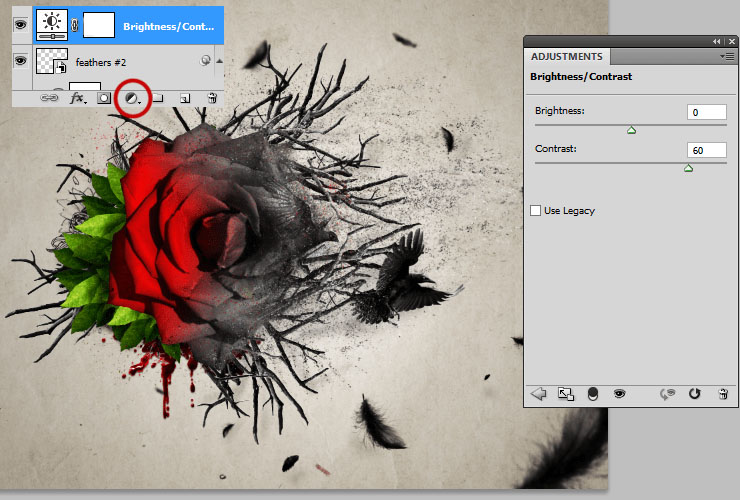Reset adjustment to defaults
The image size is (740, 500).
[694, 393]
